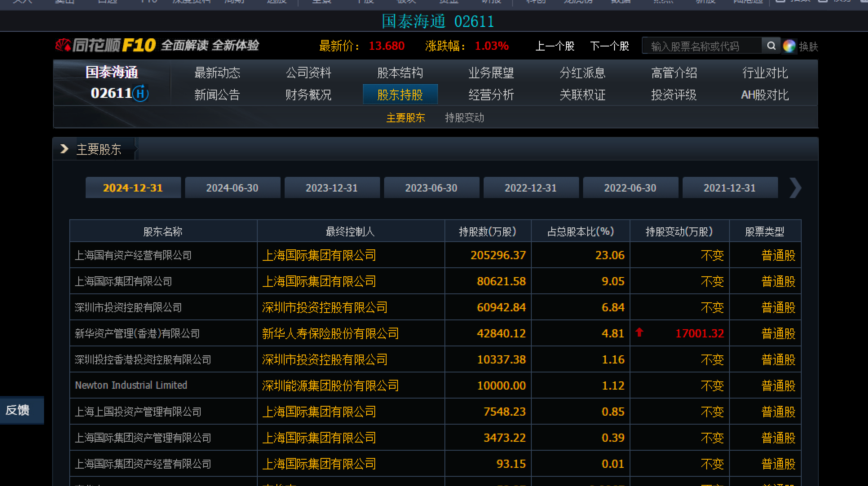
Task: Click the 换肤 skin button
Action: [x=808, y=46]
